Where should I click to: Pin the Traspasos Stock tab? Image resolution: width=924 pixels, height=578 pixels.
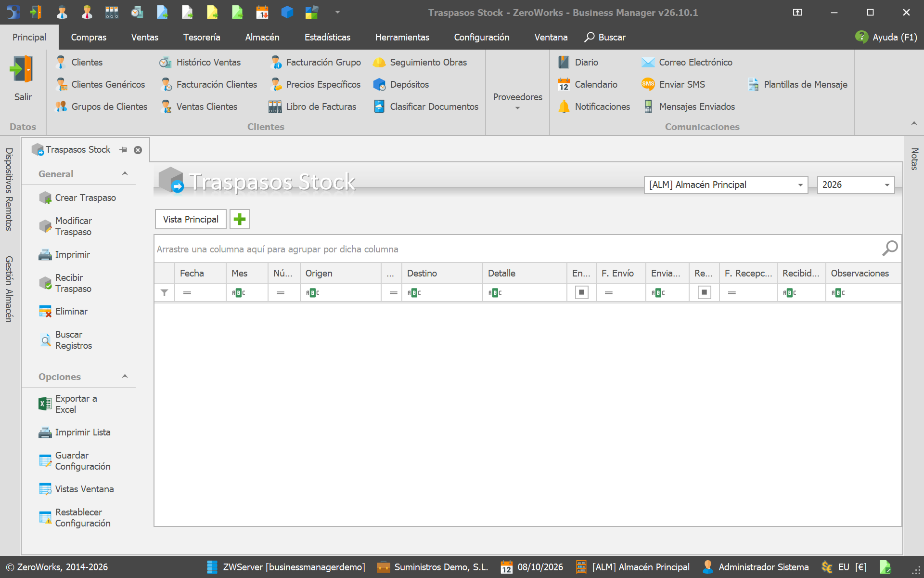click(x=124, y=150)
